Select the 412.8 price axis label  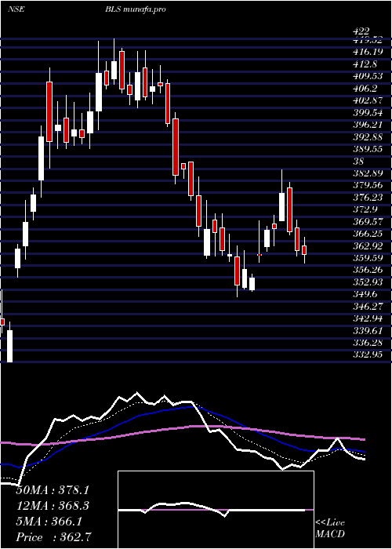(365, 64)
